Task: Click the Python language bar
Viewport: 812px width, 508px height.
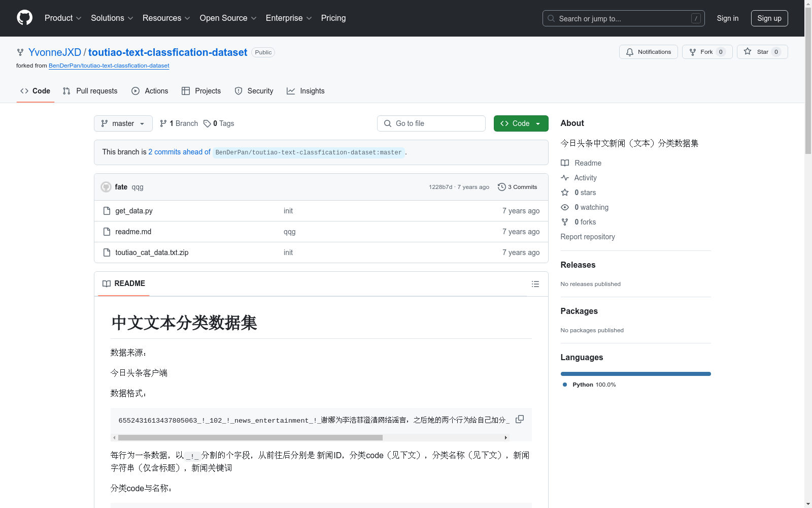Action: coord(636,374)
